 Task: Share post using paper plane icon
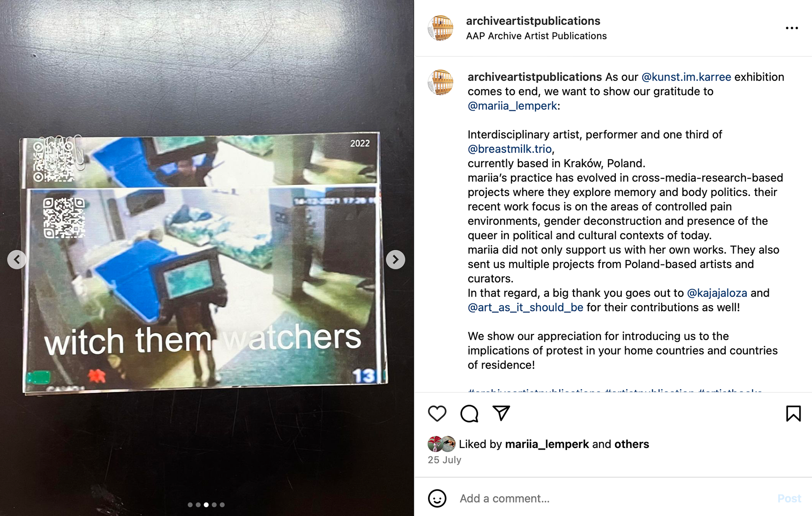coord(501,413)
